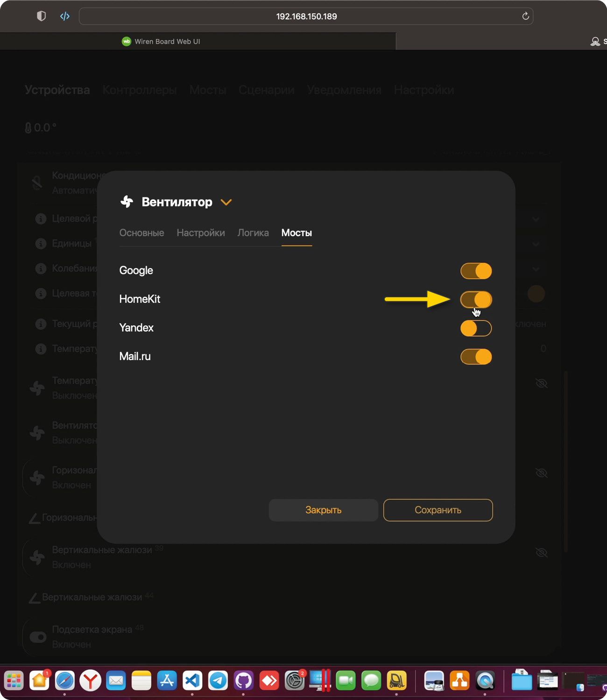Viewport: 607px width, 700px height.
Task: Launch Visual Studio Code from the dock
Action: coord(192,681)
